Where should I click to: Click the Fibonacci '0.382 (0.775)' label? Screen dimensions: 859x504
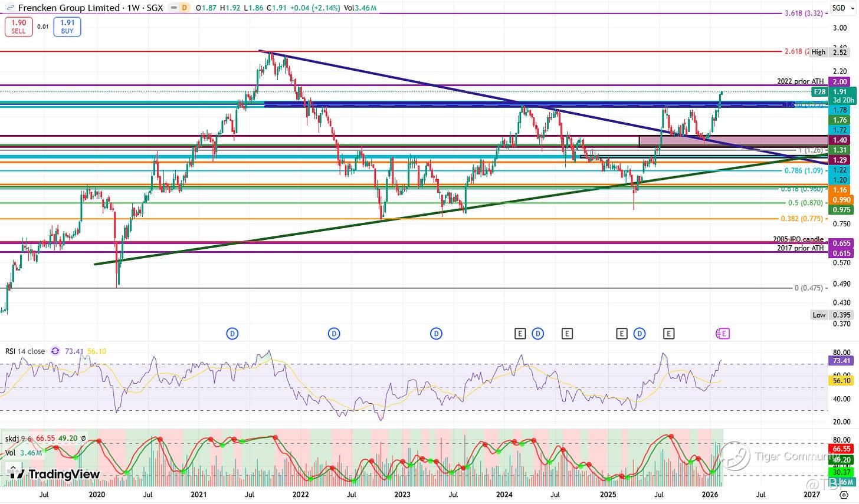tap(802, 219)
